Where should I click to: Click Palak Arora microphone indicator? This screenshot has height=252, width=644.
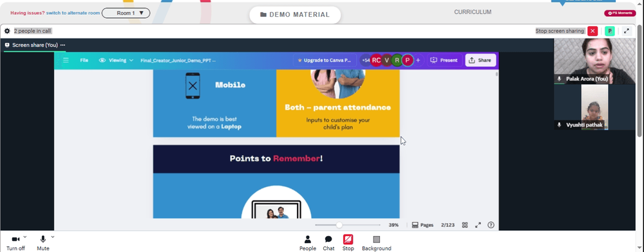tap(559, 78)
